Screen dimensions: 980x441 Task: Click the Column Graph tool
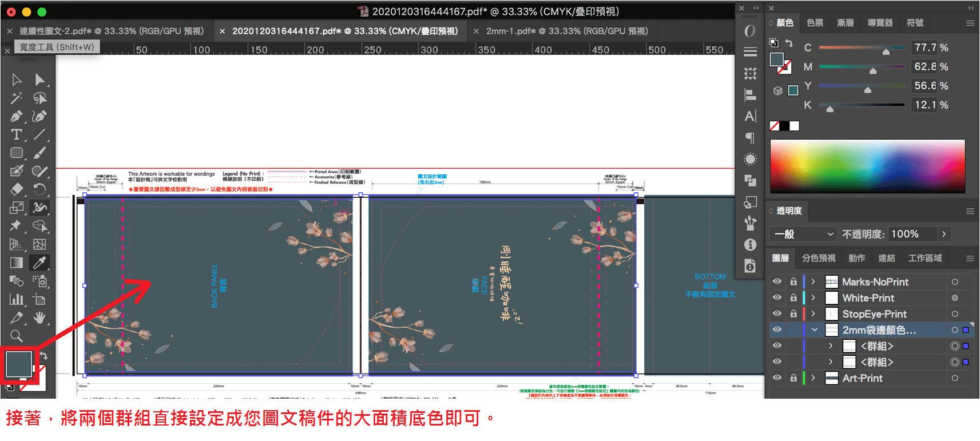click(x=17, y=299)
